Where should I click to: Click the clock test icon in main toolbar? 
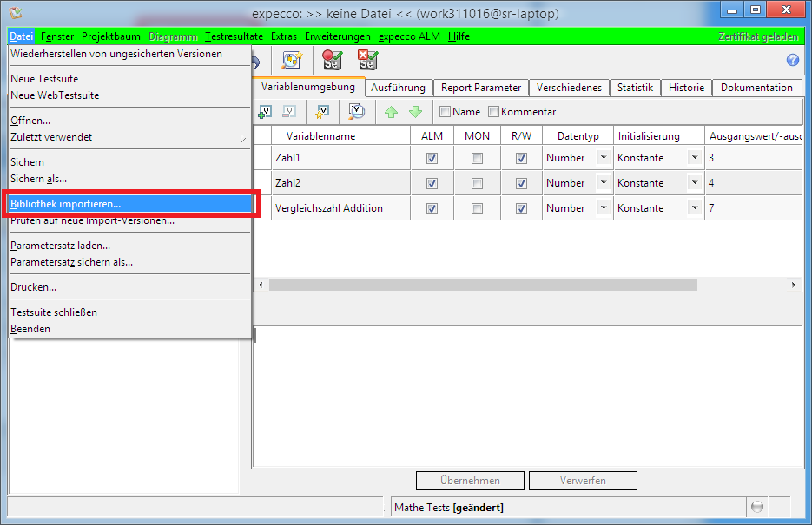coord(290,60)
